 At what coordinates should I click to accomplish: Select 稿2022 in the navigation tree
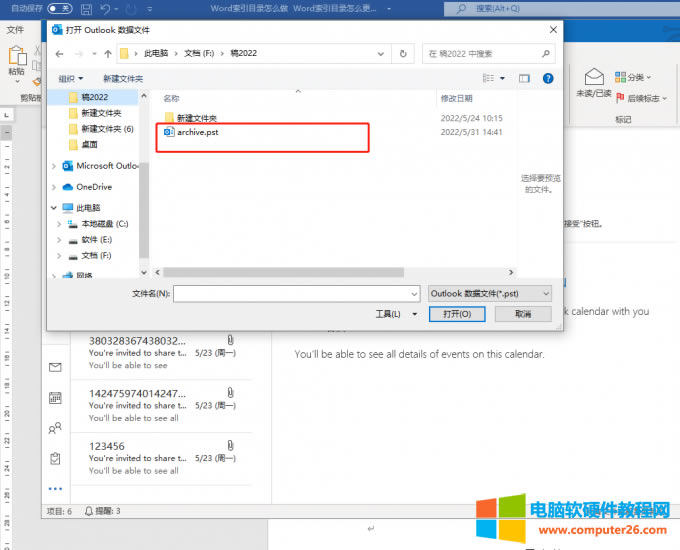(x=94, y=97)
